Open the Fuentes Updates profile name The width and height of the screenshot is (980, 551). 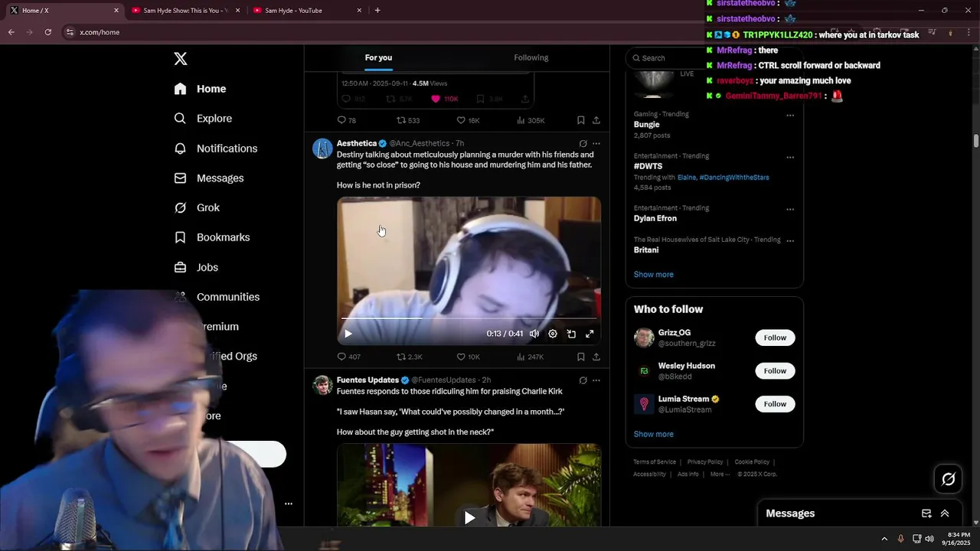tap(367, 380)
